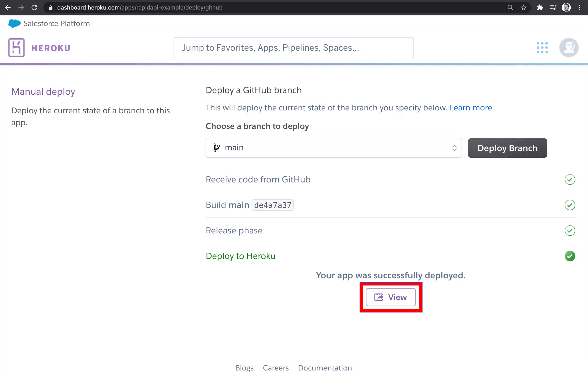Click the Deploy Branch button
The height and width of the screenshot is (379, 588).
507,148
